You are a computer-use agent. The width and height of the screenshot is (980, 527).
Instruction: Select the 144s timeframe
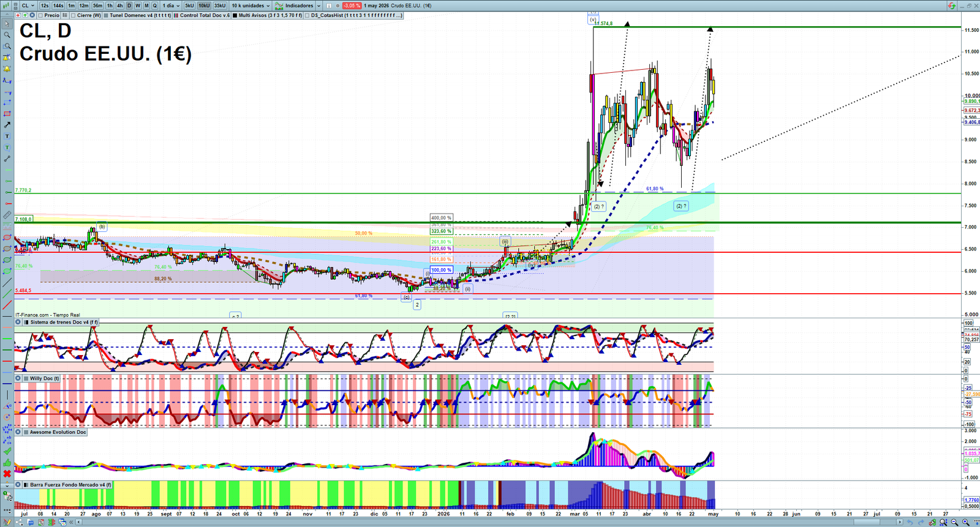click(58, 6)
